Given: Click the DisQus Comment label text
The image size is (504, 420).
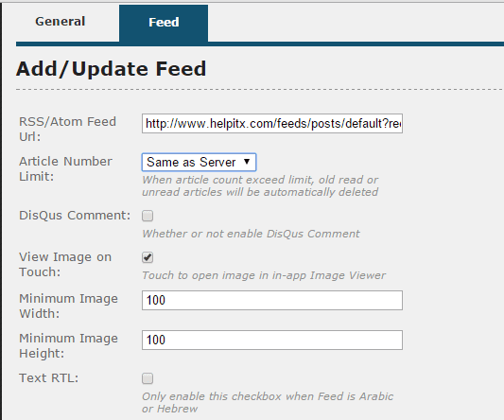Looking at the screenshot, I should pyautogui.click(x=75, y=215).
